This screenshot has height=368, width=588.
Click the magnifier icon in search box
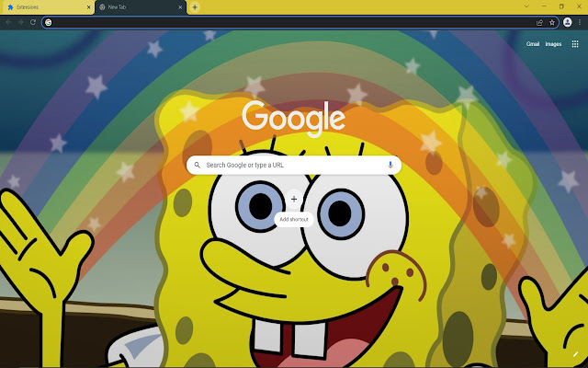click(x=198, y=165)
